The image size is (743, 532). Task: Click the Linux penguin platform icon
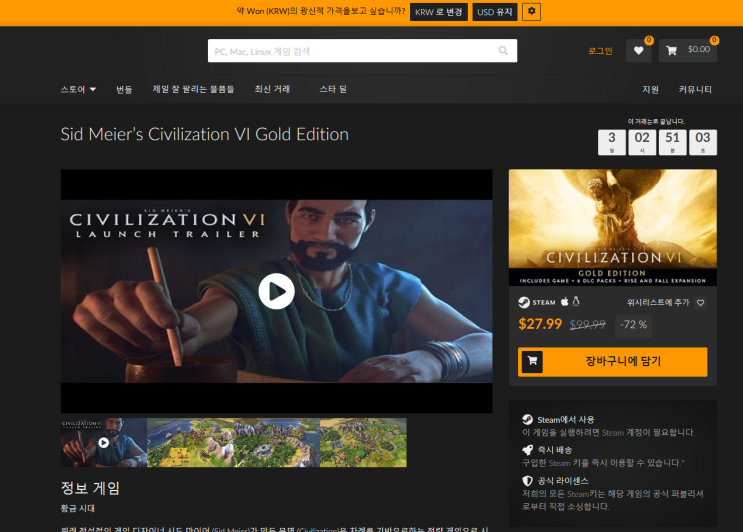coord(576,302)
